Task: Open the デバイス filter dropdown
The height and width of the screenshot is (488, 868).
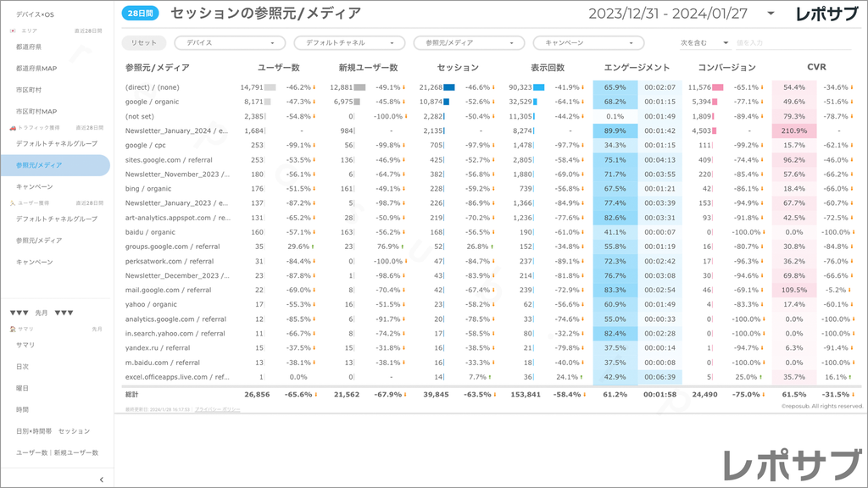Action: coord(230,42)
